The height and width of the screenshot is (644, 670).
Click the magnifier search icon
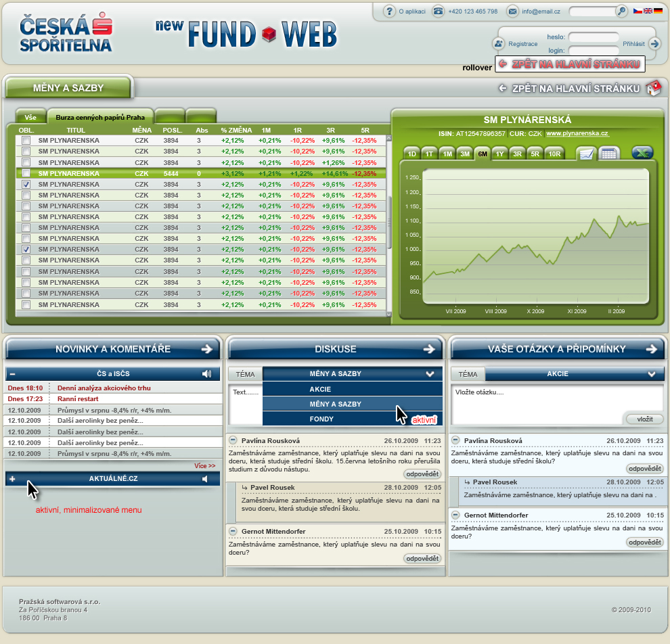[621, 11]
